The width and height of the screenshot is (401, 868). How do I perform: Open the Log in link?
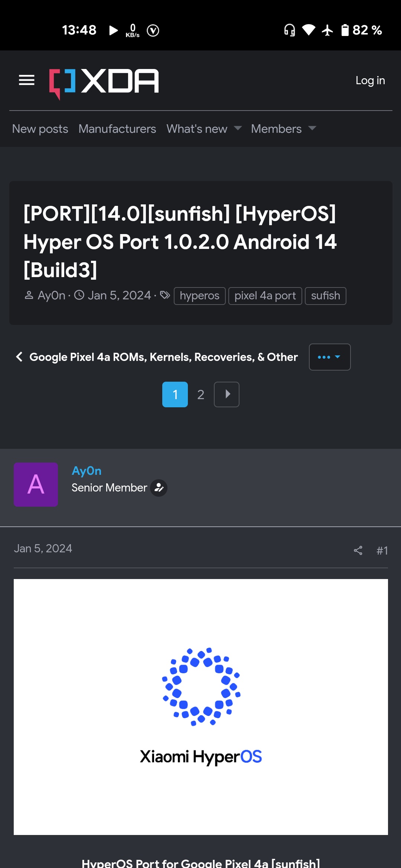point(370,80)
